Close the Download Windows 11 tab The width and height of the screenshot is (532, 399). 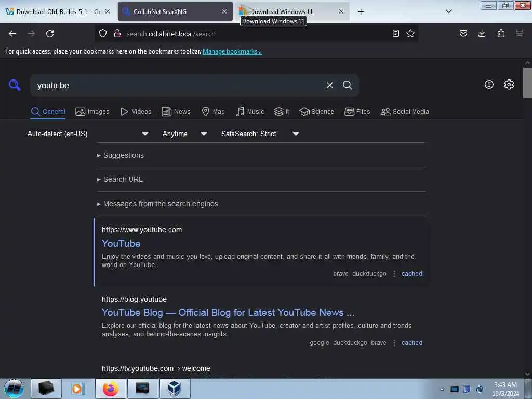tap(341, 11)
